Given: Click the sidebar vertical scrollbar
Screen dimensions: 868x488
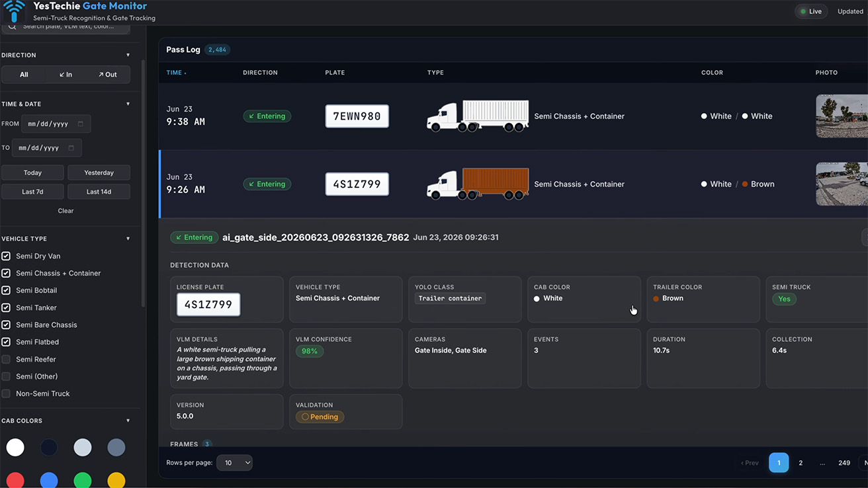Looking at the screenshot, I should click(x=144, y=185).
